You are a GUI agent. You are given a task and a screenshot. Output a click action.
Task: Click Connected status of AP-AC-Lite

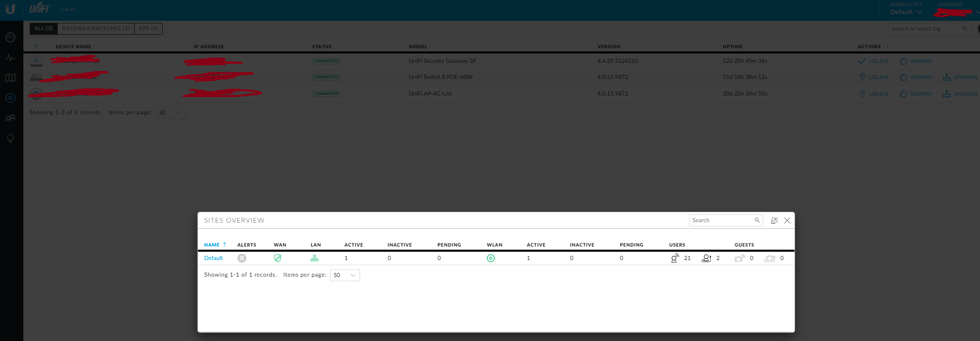pos(326,94)
